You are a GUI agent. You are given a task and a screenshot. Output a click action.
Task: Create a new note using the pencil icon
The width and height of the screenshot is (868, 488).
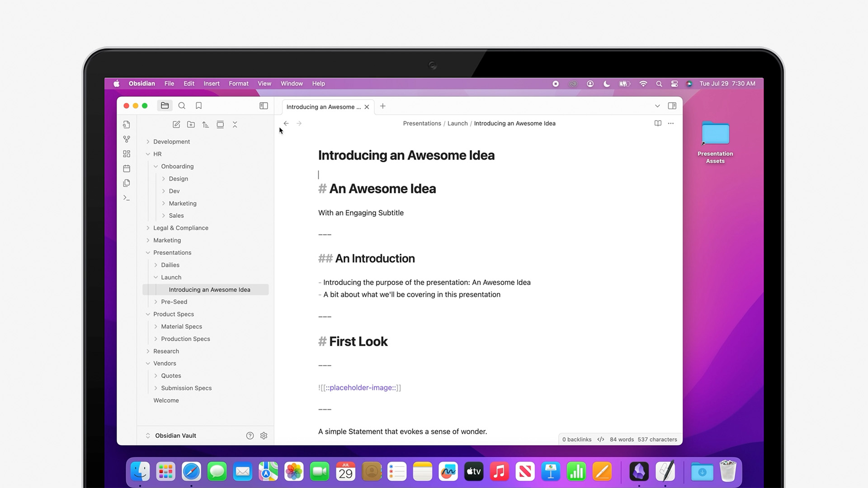[x=176, y=124]
